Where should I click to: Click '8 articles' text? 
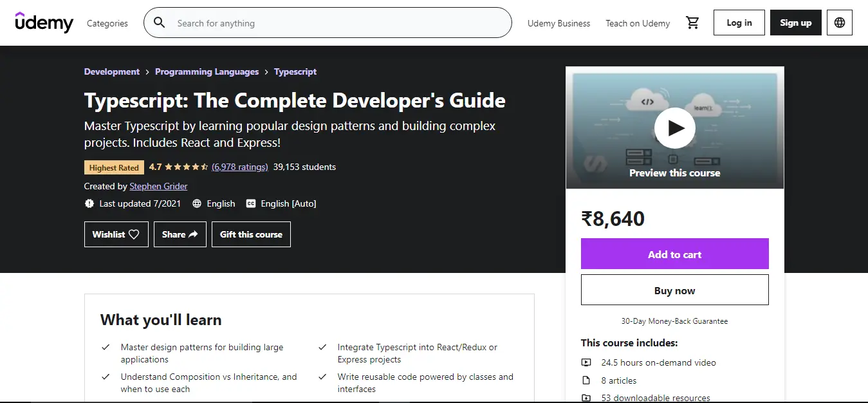pyautogui.click(x=619, y=380)
